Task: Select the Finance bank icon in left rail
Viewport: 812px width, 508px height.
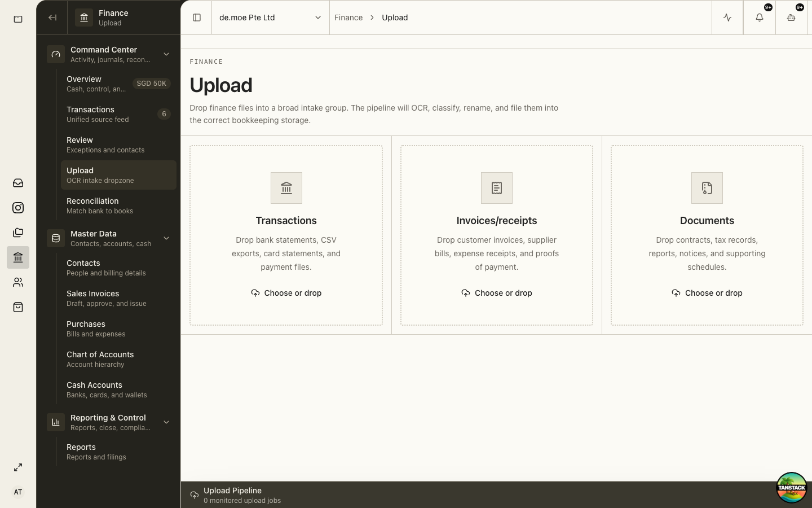Action: (18, 257)
